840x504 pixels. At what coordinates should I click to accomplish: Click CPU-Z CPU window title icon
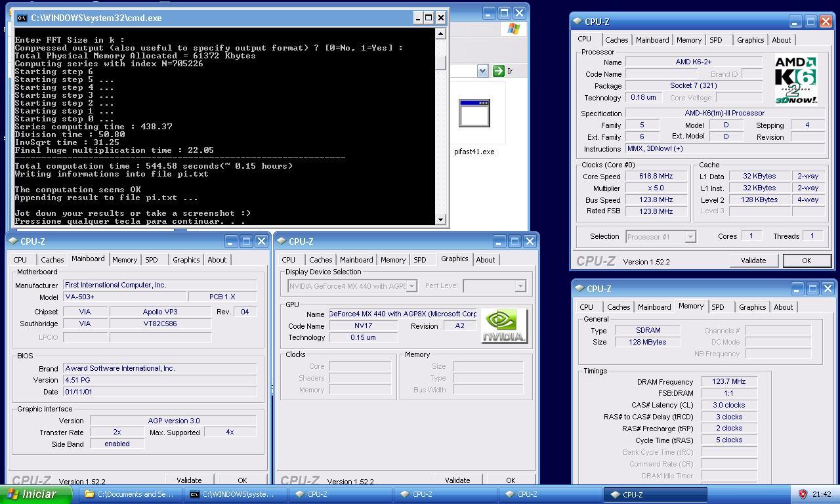(x=577, y=22)
